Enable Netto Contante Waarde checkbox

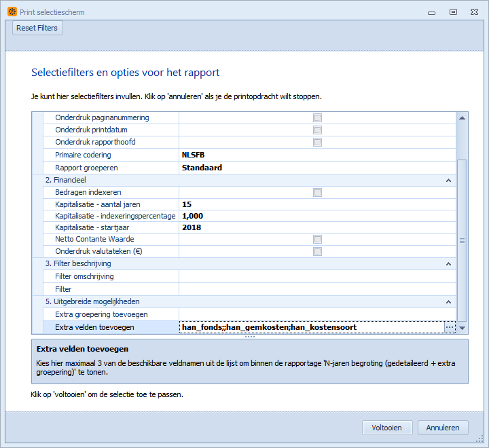point(317,239)
